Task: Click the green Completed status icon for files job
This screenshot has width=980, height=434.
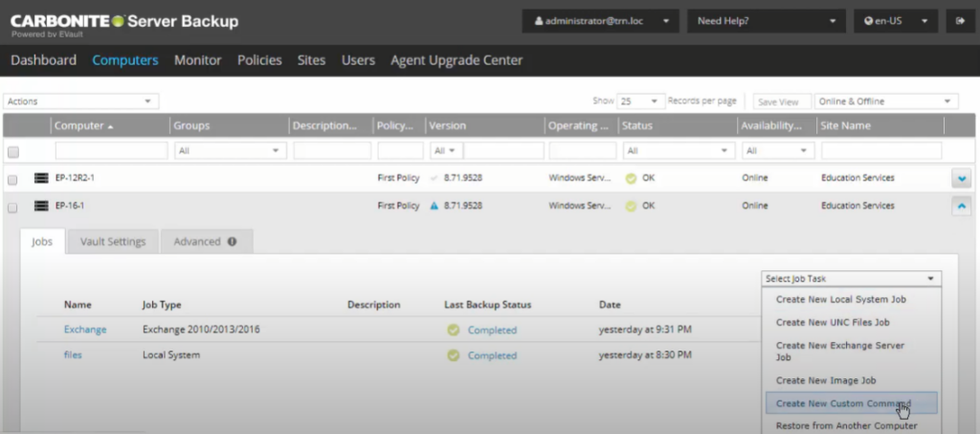Action: click(454, 355)
